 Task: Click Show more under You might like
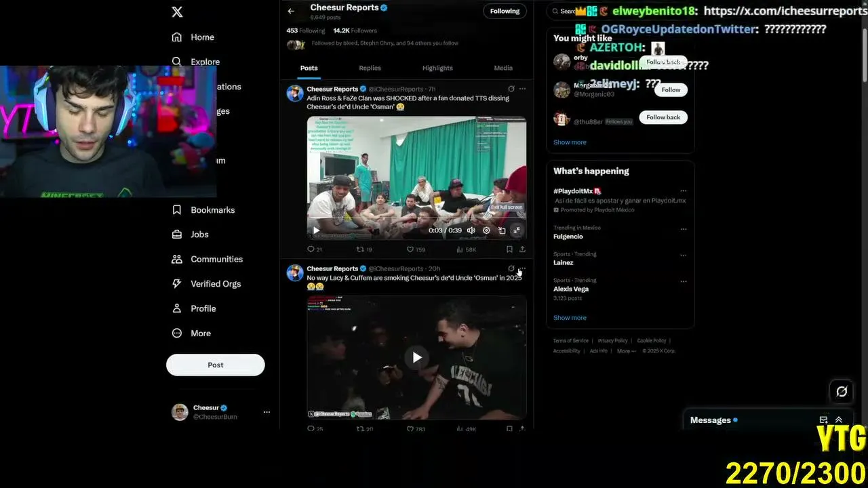pyautogui.click(x=570, y=142)
